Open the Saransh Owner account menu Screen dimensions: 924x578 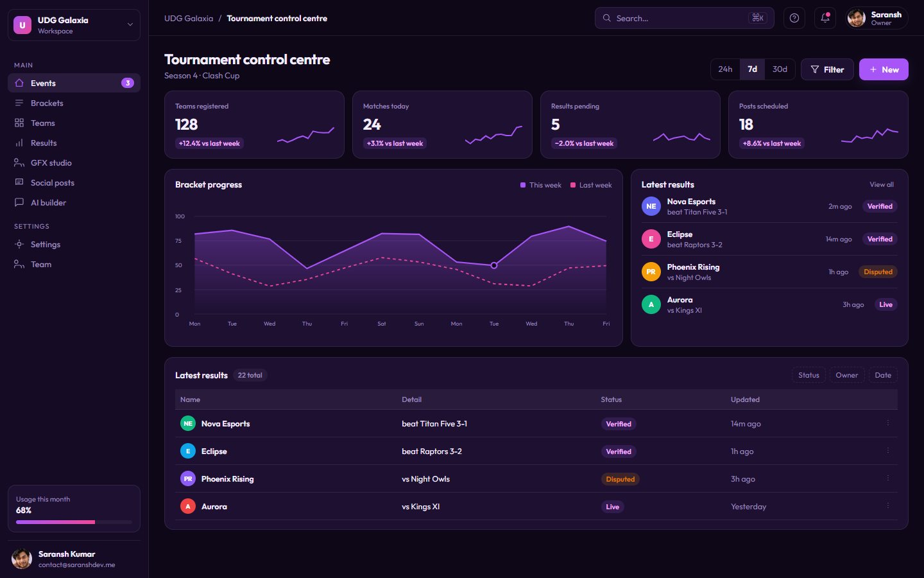877,18
